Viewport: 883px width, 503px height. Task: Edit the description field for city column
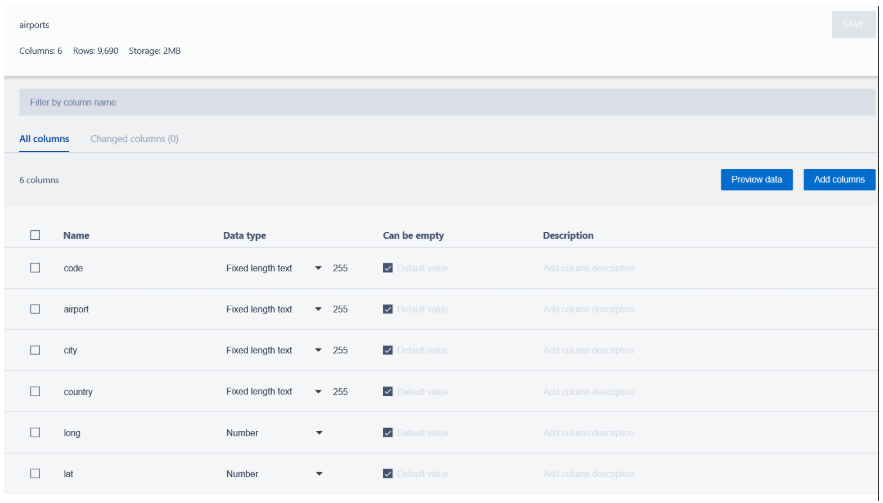[x=589, y=350]
